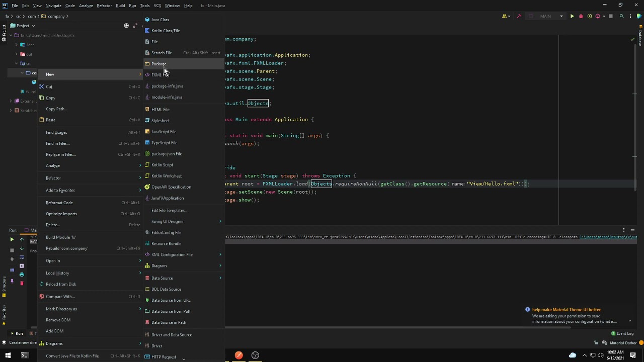Click the down arrow icon in Run panel
Screen dimensions: 644x362
tap(22, 249)
